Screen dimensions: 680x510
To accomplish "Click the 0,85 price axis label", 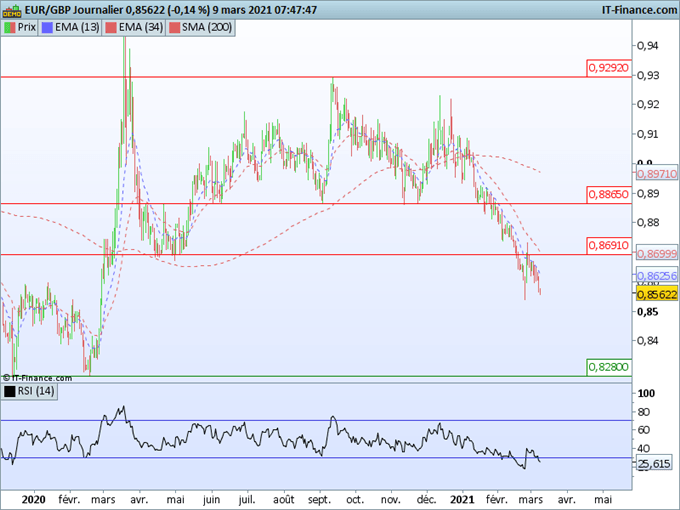I will coord(647,312).
